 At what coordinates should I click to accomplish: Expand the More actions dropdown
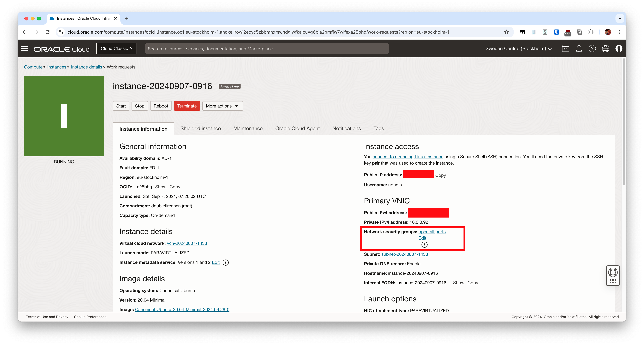tap(222, 106)
